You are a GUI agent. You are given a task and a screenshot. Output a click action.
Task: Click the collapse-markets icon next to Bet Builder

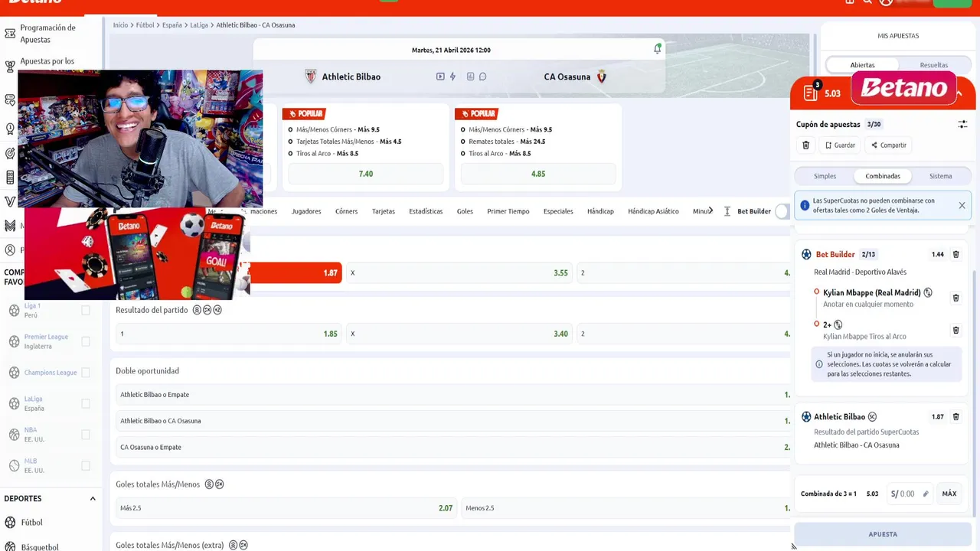pyautogui.click(x=727, y=211)
